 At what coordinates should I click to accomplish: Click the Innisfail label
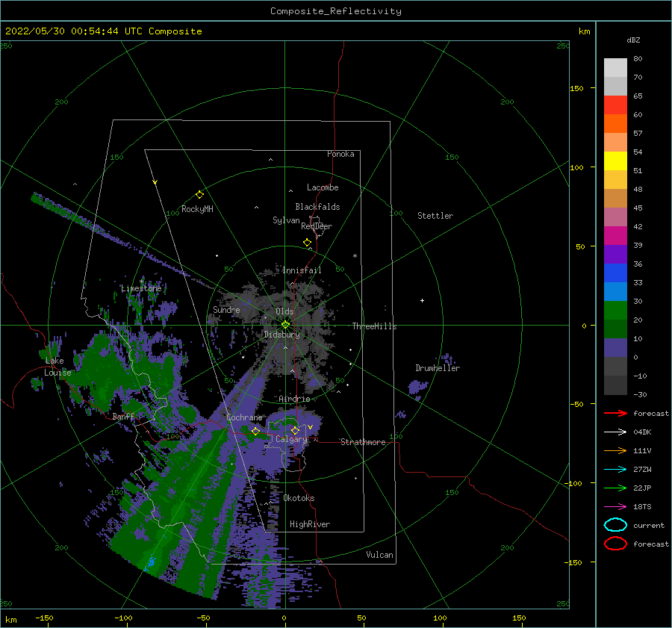point(302,270)
